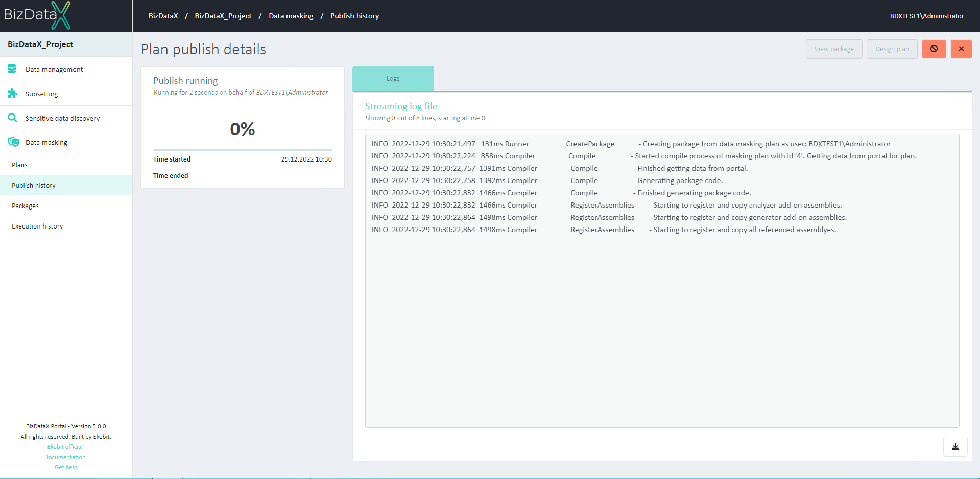980x479 pixels.
Task: Click log line '- Generating package code.'
Action: point(547,180)
